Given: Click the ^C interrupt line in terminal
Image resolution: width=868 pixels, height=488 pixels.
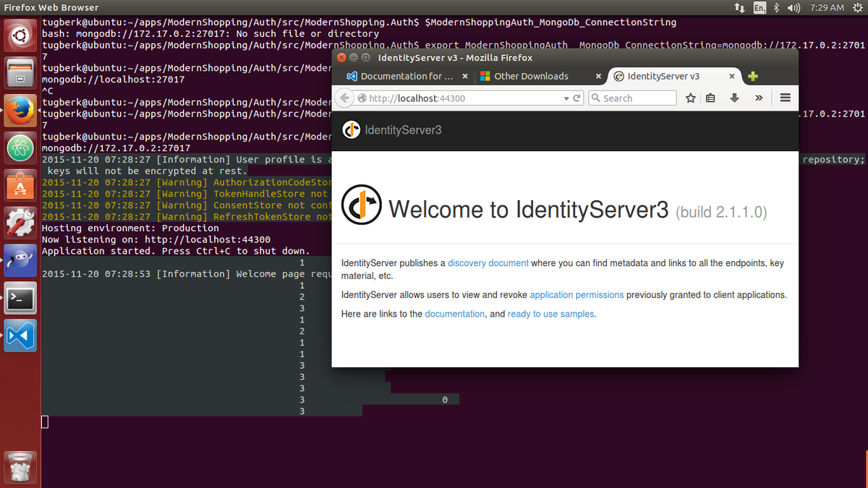Looking at the screenshot, I should [48, 91].
